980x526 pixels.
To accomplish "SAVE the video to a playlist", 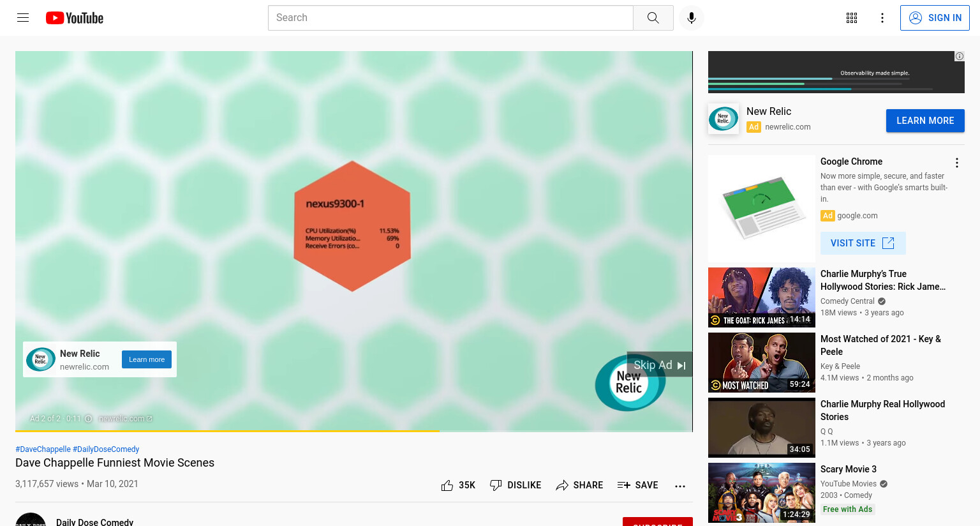I will point(637,485).
